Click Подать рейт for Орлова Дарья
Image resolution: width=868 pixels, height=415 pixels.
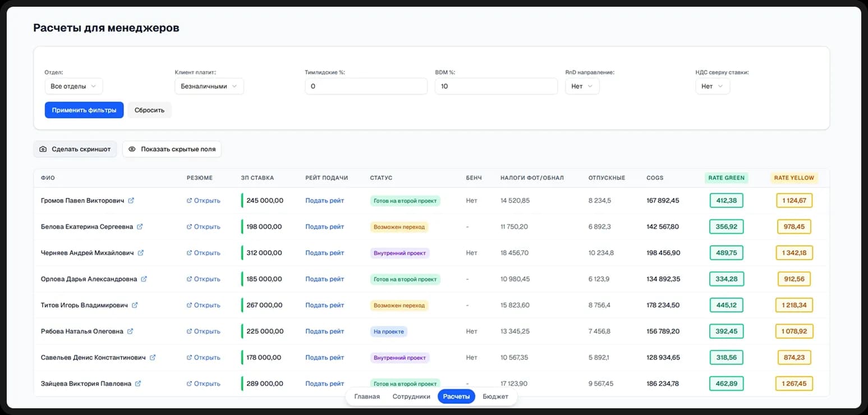click(325, 279)
